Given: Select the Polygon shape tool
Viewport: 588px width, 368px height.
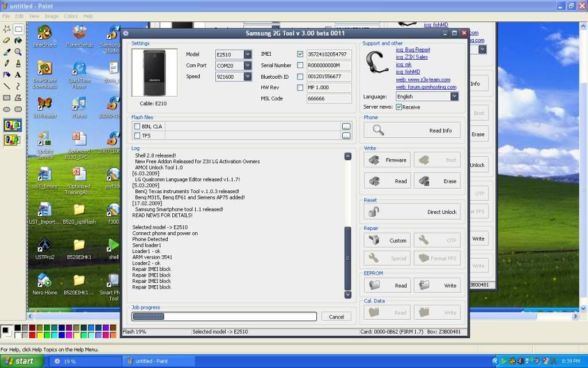Looking at the screenshot, I should click(18, 98).
